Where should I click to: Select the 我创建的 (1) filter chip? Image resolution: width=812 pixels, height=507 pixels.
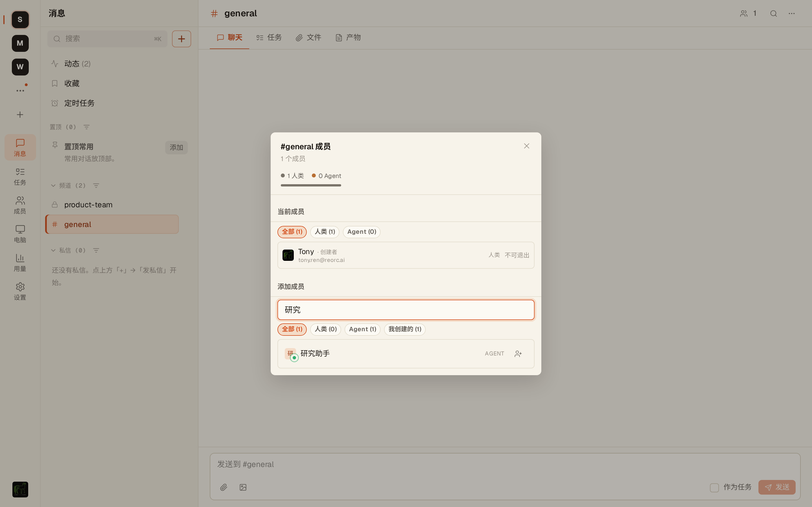tap(405, 329)
